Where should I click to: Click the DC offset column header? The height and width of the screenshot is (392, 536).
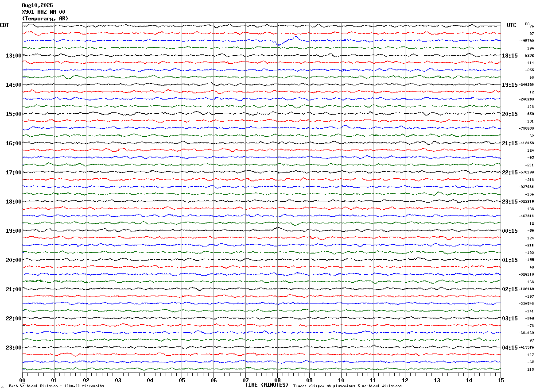tap(527, 24)
